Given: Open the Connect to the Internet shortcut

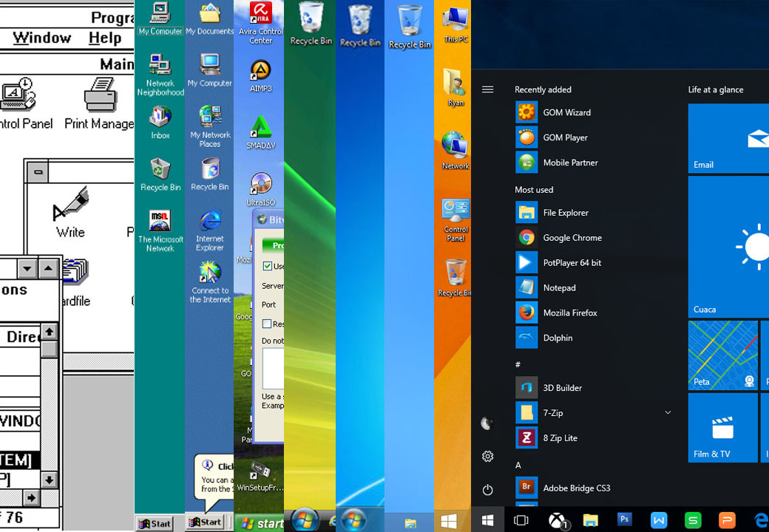Looking at the screenshot, I should 209,273.
